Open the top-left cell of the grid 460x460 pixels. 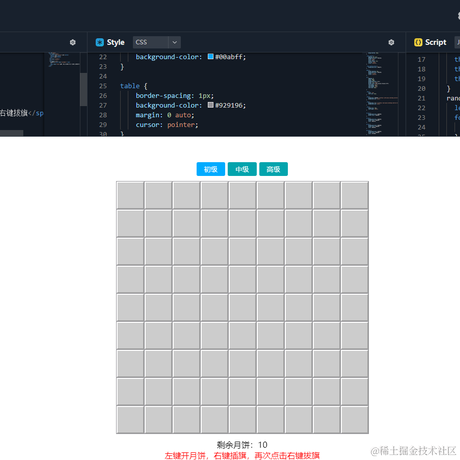coord(130,195)
